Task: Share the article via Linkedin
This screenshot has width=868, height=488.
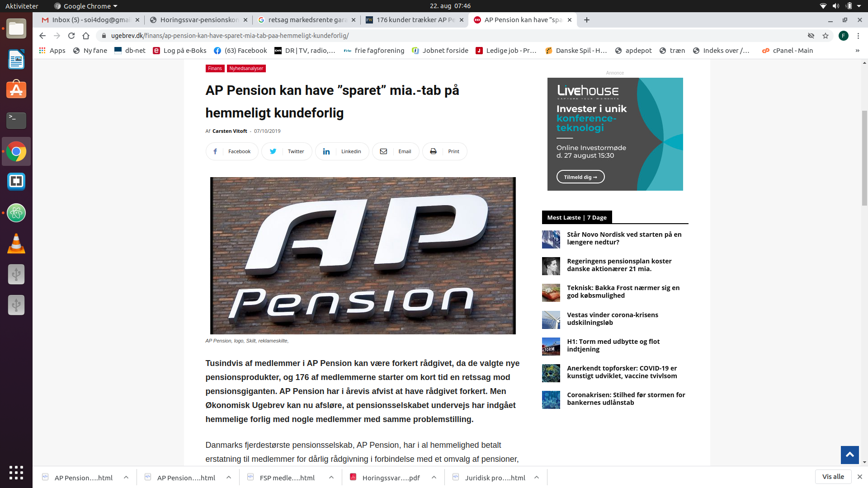Action: (x=342, y=151)
